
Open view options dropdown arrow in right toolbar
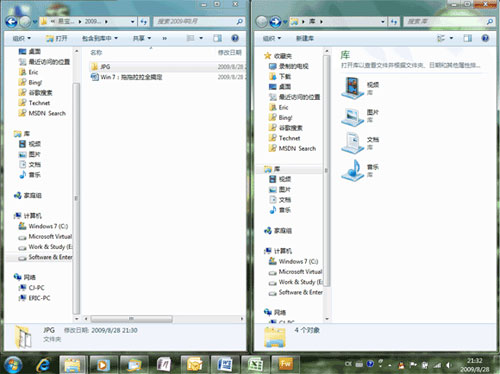(x=451, y=38)
